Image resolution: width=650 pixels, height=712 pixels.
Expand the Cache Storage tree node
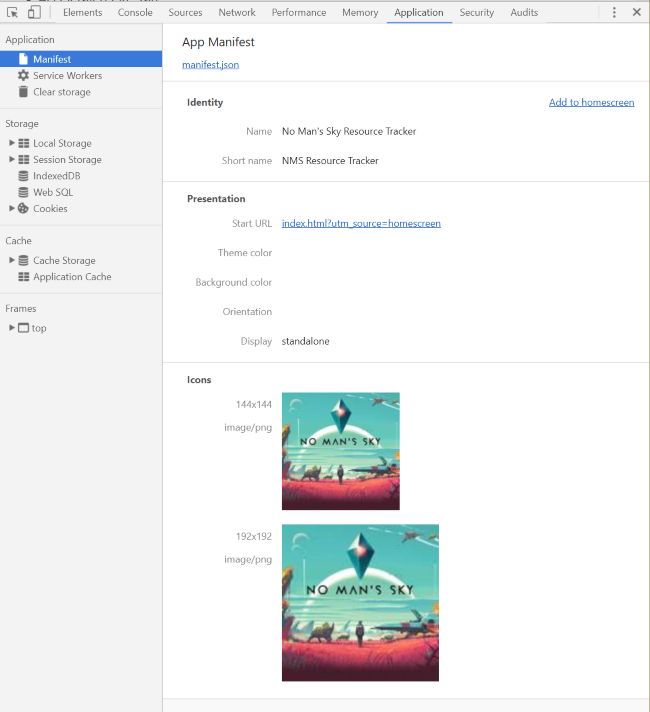(12, 260)
